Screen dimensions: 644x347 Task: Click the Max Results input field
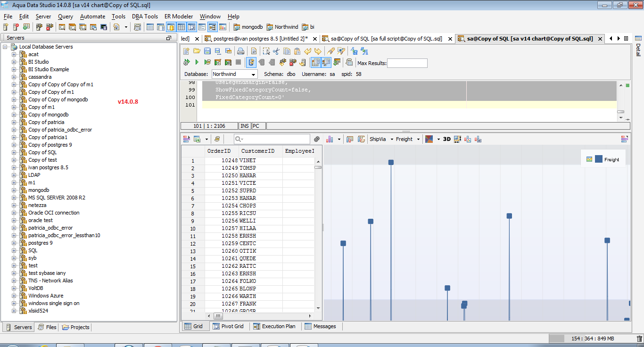pyautogui.click(x=407, y=63)
